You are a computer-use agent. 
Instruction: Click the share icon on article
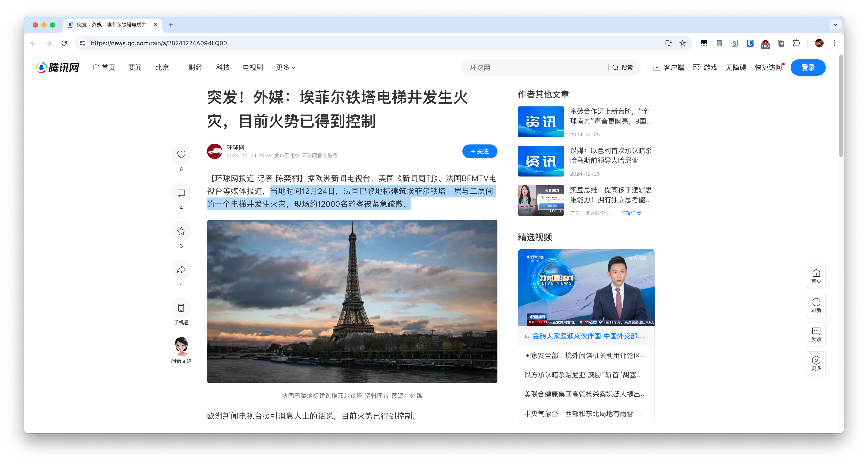(181, 270)
